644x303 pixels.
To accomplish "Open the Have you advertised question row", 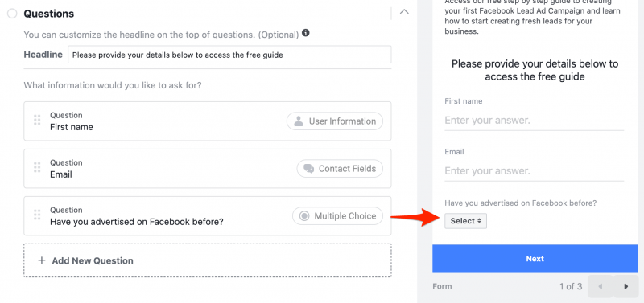I will point(208,216).
